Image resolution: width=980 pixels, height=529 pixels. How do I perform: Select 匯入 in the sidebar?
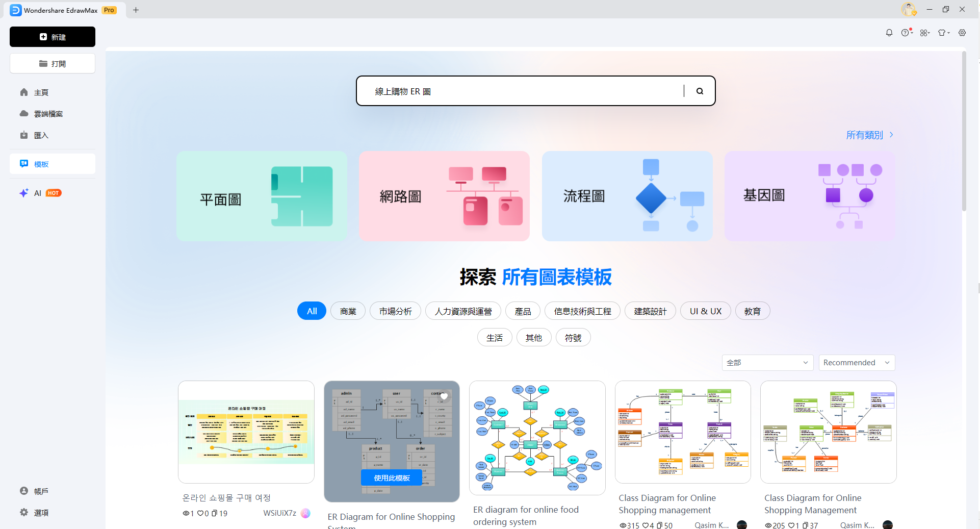[41, 135]
